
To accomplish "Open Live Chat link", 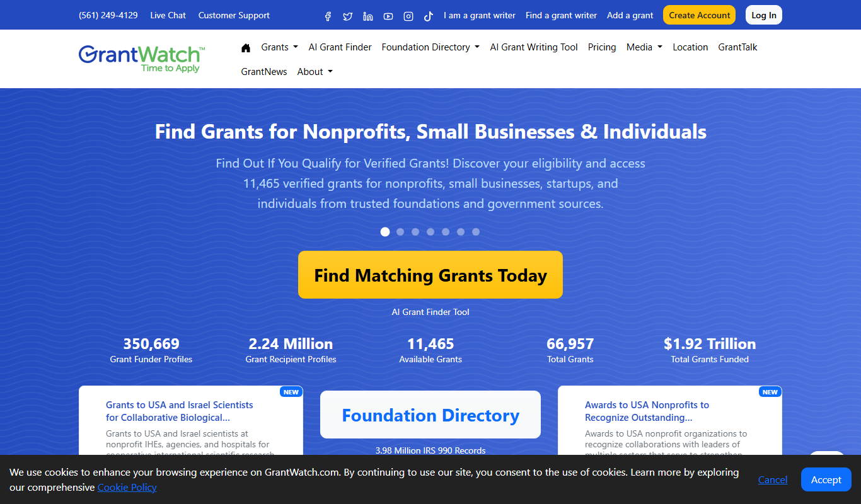I will [x=168, y=15].
